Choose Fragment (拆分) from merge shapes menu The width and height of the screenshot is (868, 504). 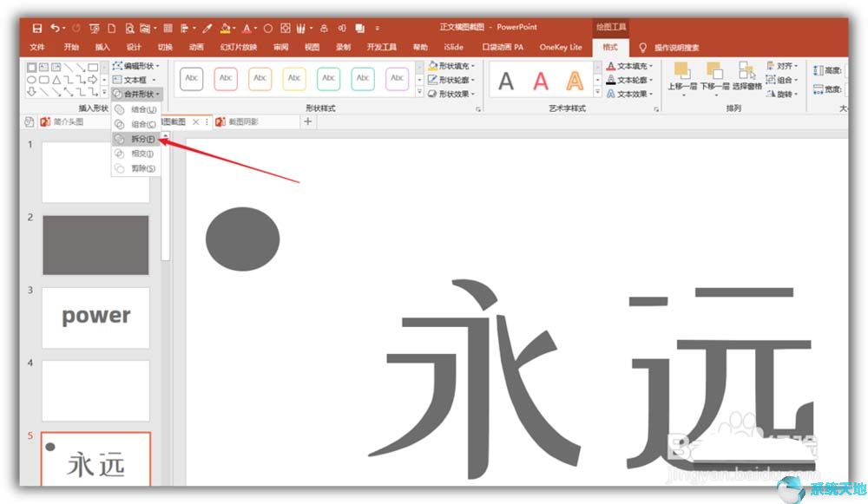142,139
